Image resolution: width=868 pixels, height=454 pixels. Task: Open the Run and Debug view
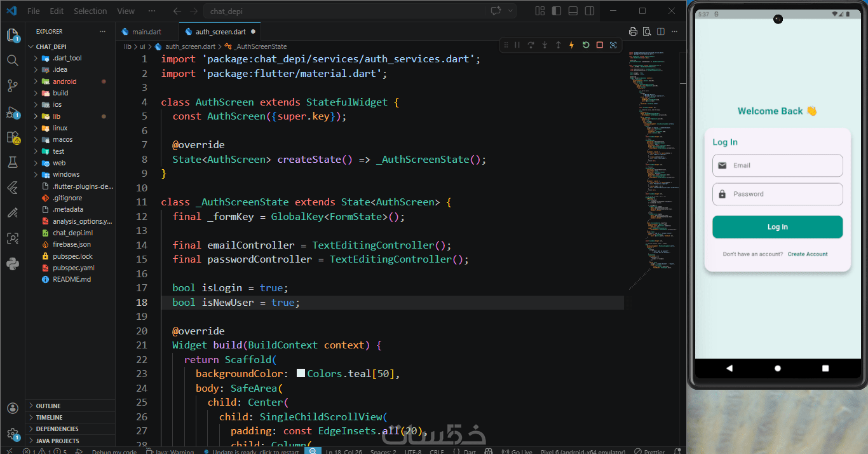[12, 112]
